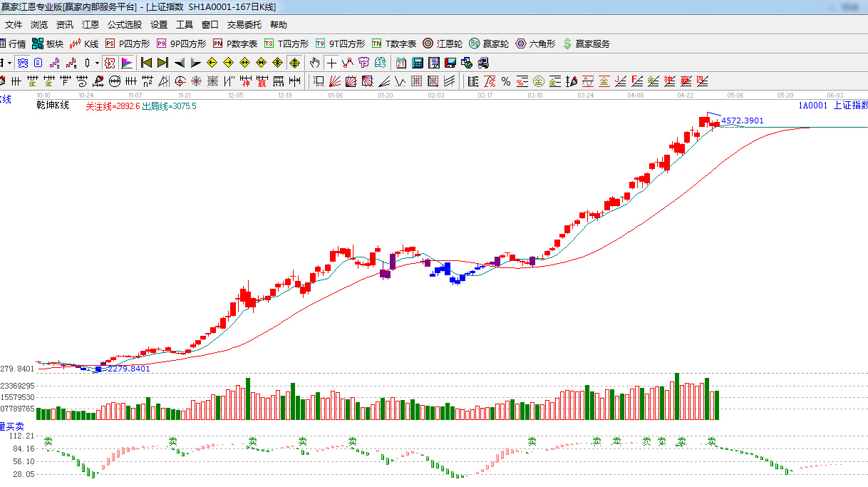Switch to K线 candlestick chart
The height and width of the screenshot is (487, 868).
pyautogui.click(x=84, y=43)
